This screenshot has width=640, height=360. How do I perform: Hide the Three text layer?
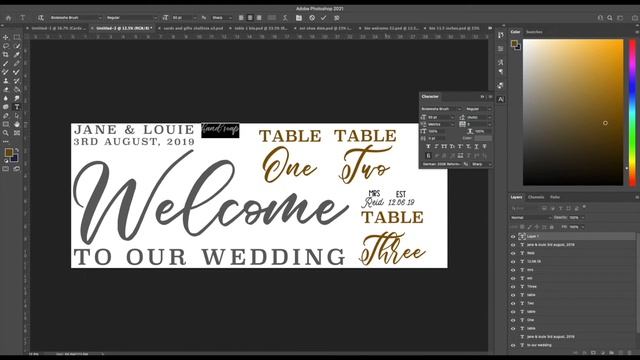(x=513, y=287)
